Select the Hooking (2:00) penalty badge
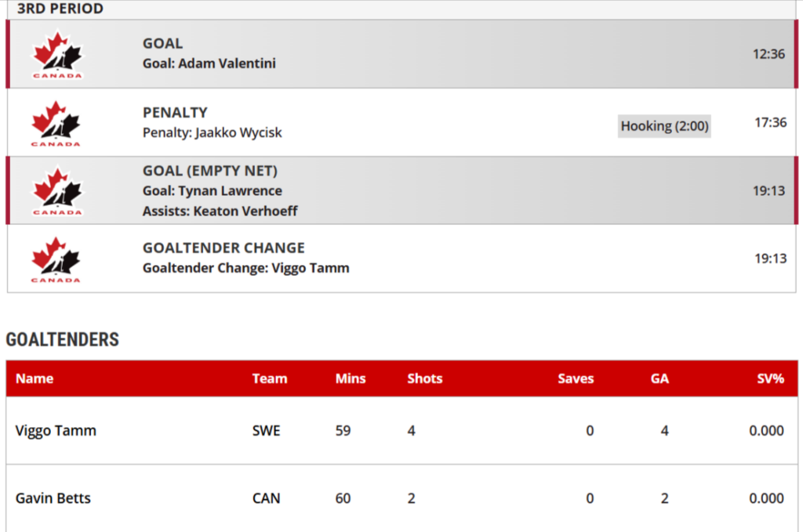This screenshot has height=532, width=803. coord(664,126)
